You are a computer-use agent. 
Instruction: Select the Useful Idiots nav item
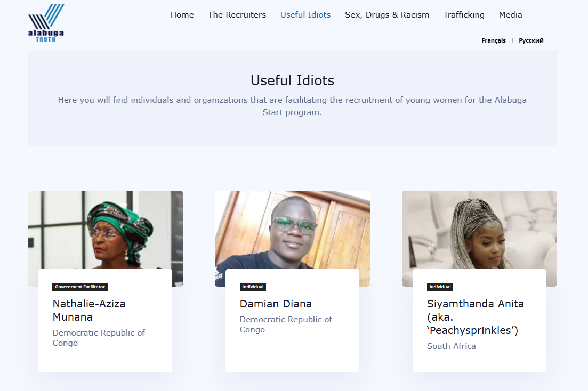305,15
